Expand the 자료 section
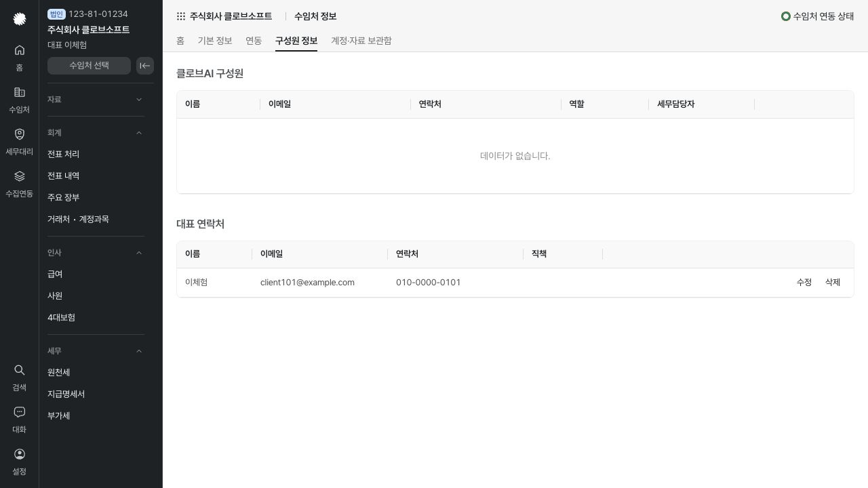This screenshot has height=488, width=868. click(x=96, y=100)
